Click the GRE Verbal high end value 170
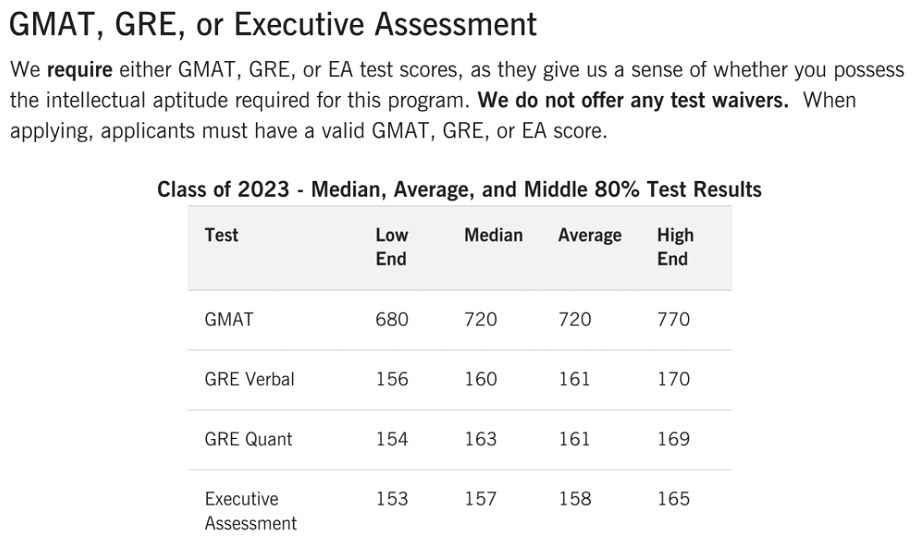Image resolution: width=919 pixels, height=548 pixels. (673, 380)
